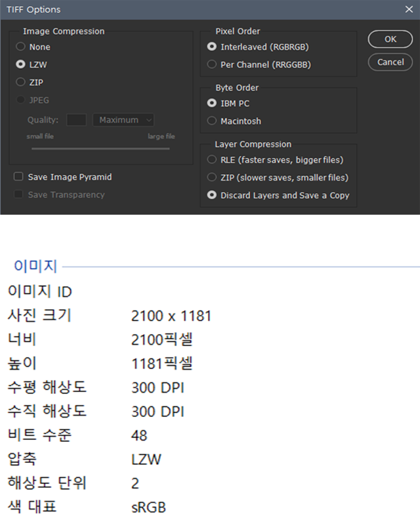Select the 2100 x 1181 photo size value
Viewport: 420px width, 522px height.
click(x=171, y=316)
